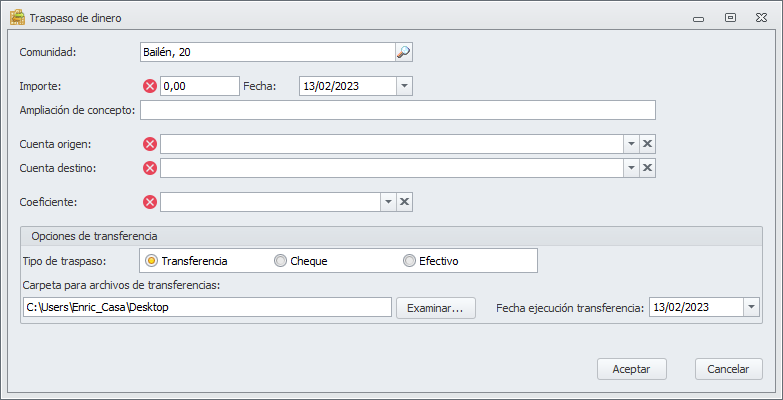The width and height of the screenshot is (783, 400).
Task: Click the Coeficiente error icon
Action: click(151, 202)
